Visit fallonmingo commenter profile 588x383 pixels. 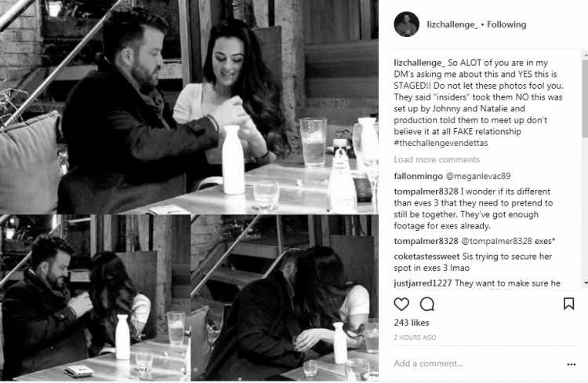click(x=418, y=176)
